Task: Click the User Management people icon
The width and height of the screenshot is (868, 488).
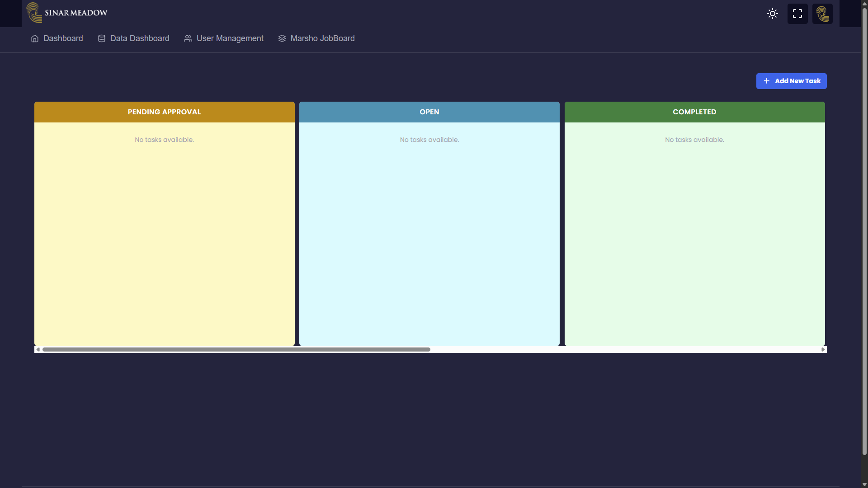Action: (x=188, y=38)
